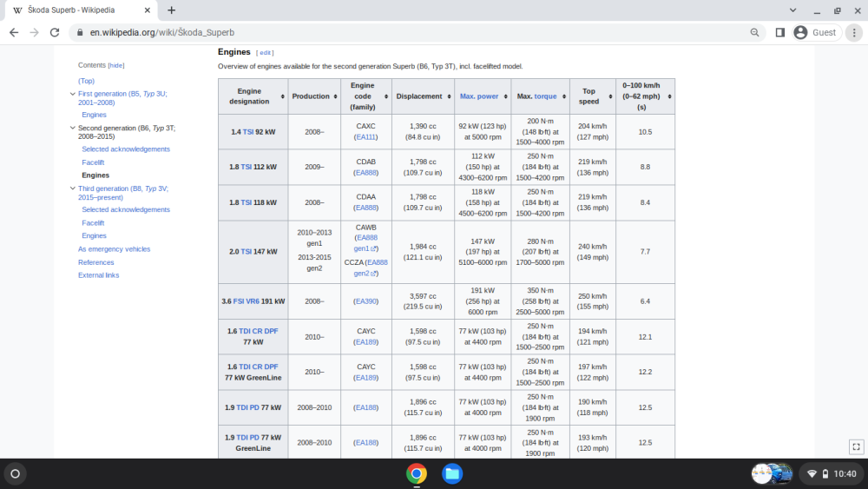This screenshot has width=868, height=489.
Task: Go to References section
Action: point(95,262)
